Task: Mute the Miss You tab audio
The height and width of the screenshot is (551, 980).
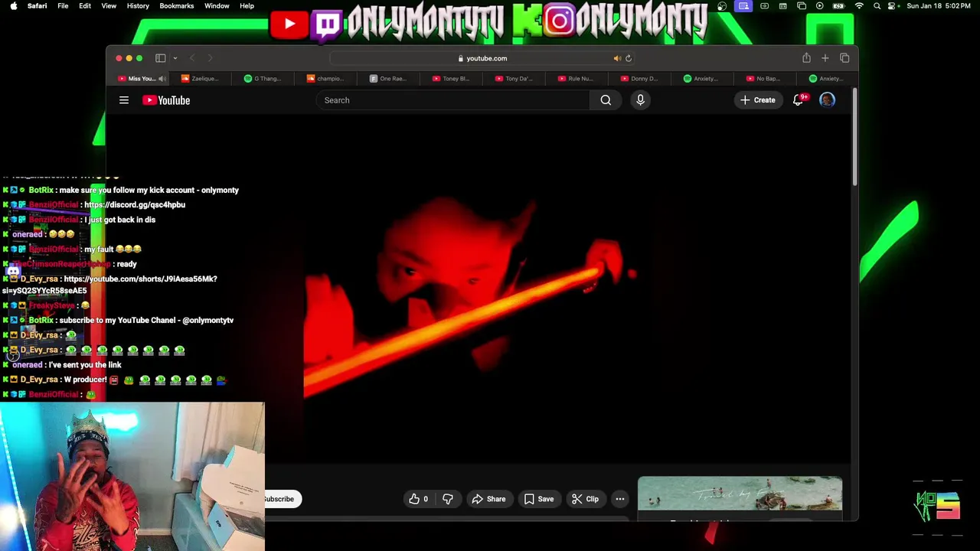Action: click(162, 79)
